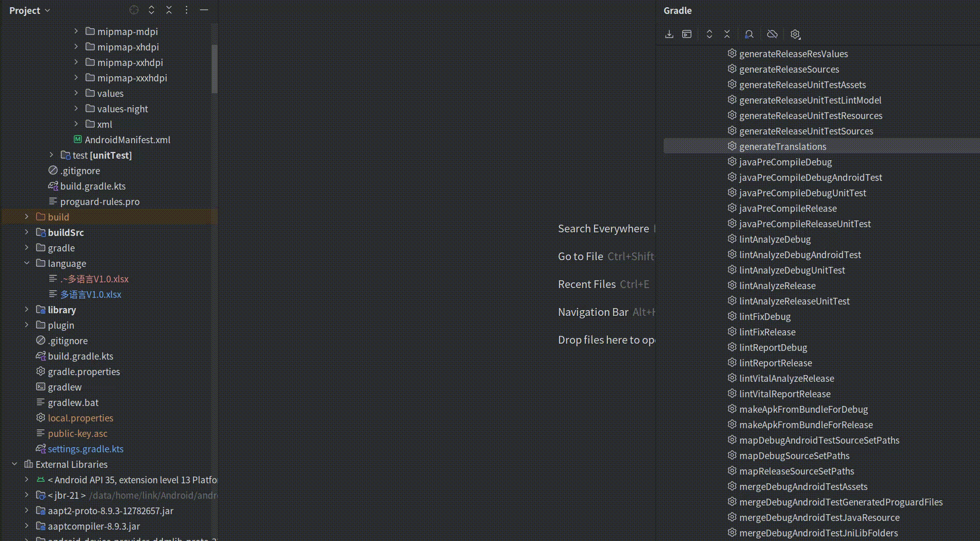Select gradlew.bat file
980x541 pixels.
(73, 402)
